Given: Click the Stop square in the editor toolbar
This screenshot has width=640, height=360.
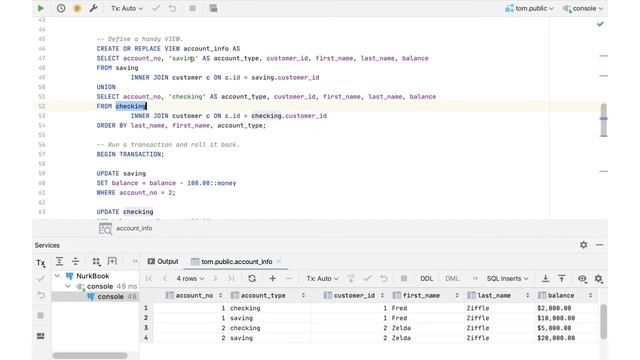Looking at the screenshot, I should [192, 8].
